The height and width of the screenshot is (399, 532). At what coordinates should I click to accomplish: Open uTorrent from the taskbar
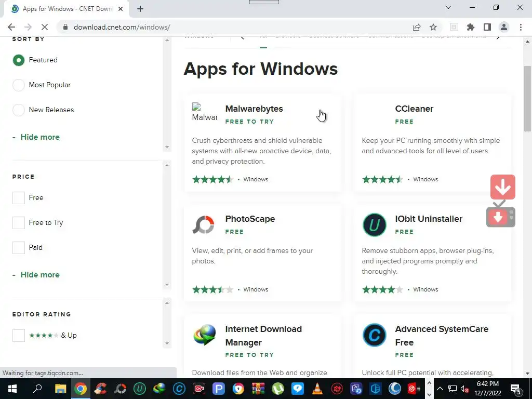[278, 389]
